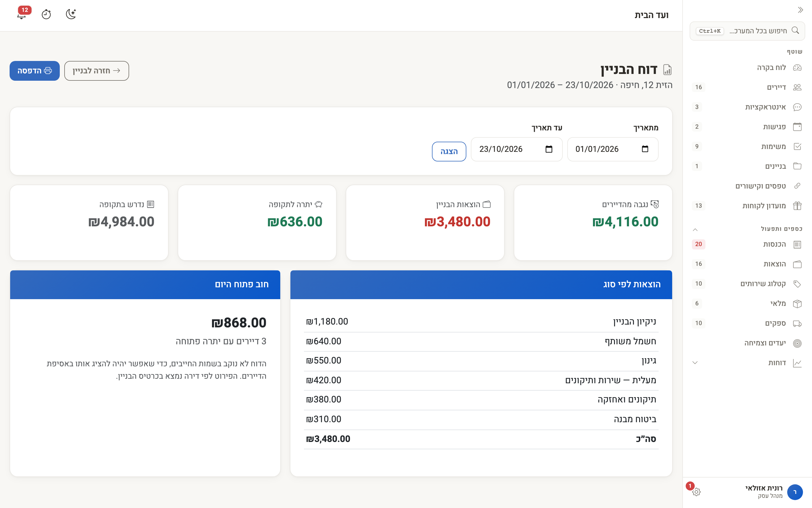
Task: Click the מועדון לקוחות gift icon
Action: (797, 206)
